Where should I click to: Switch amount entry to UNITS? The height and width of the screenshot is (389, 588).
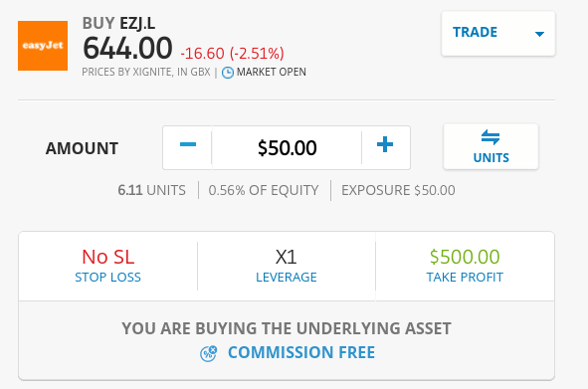coord(490,147)
